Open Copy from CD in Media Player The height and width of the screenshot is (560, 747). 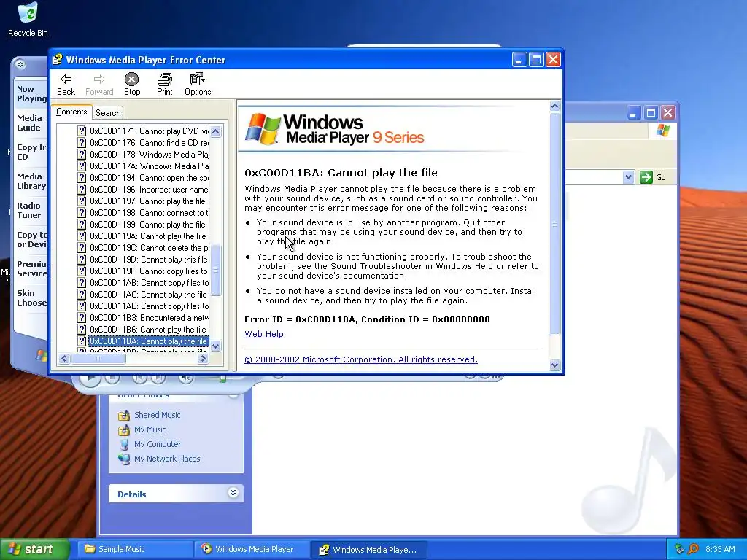point(31,152)
